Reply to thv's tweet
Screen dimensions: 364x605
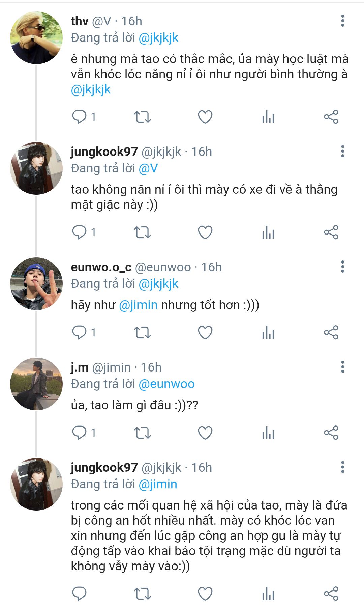pos(80,117)
